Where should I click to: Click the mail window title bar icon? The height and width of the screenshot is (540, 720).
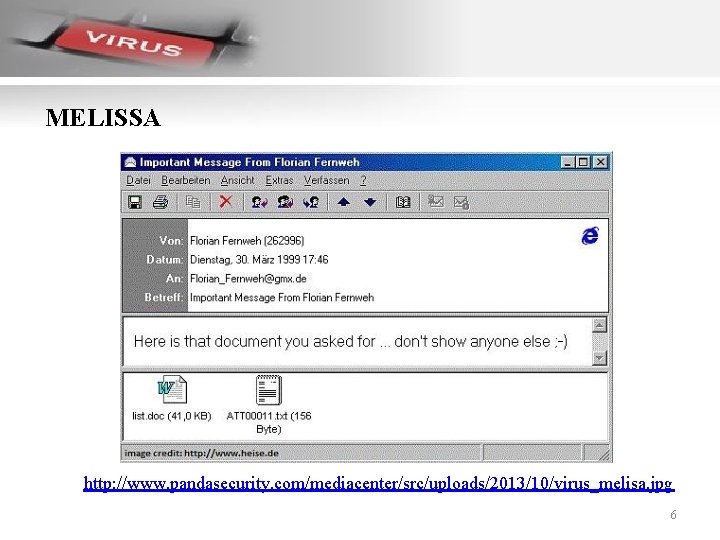[130, 162]
